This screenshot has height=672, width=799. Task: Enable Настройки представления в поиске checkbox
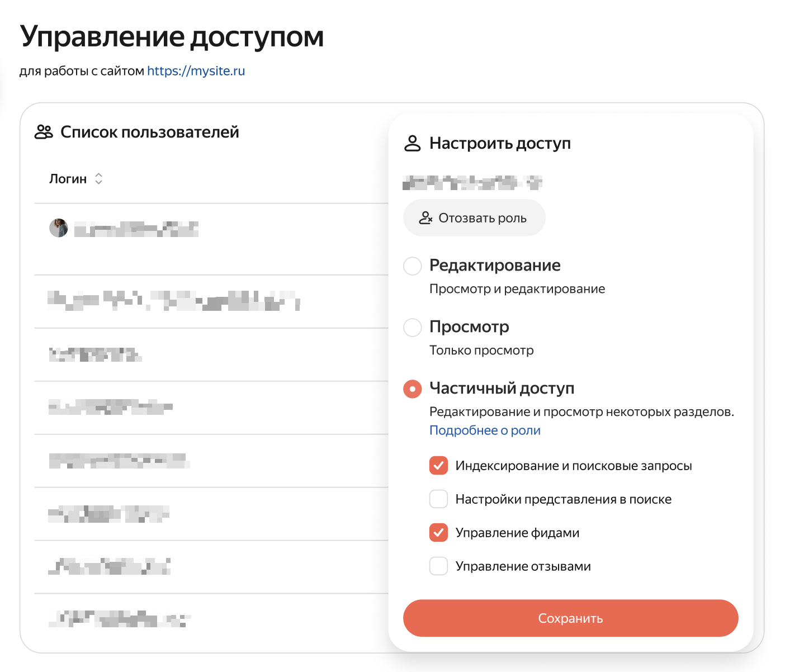438,499
